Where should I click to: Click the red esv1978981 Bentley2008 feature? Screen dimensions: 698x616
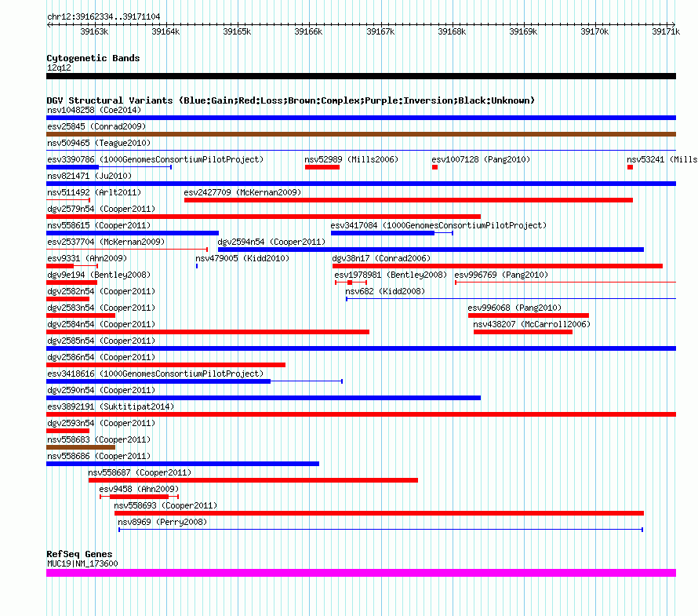tap(351, 282)
